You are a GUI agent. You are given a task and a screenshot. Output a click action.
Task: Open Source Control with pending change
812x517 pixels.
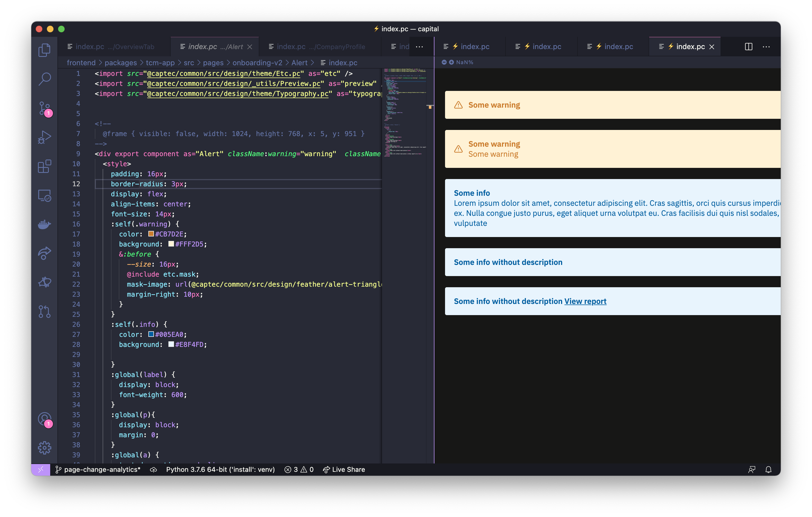tap(44, 108)
